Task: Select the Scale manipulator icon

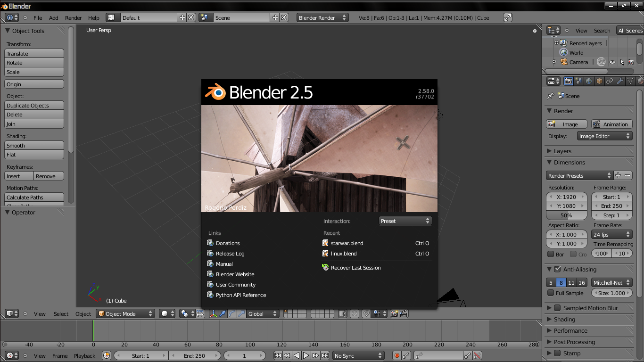Action: tap(241, 313)
